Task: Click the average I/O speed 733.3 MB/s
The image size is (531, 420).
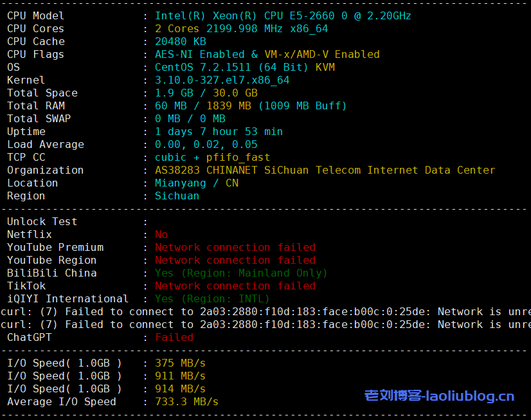Action: coord(186,402)
